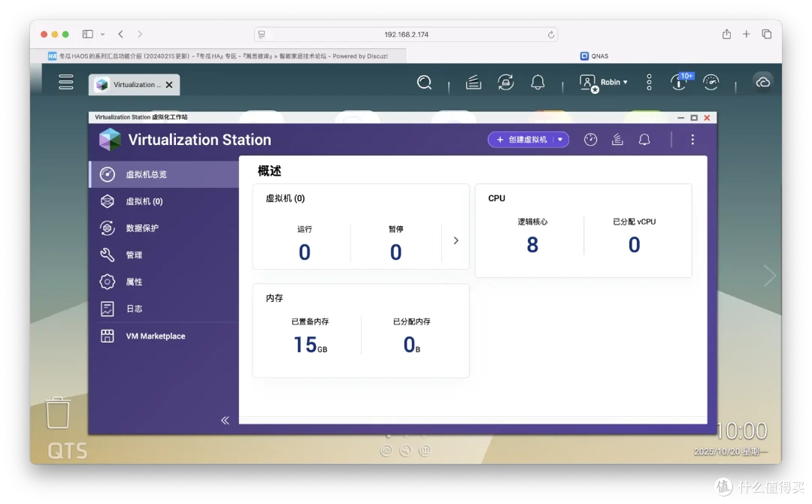Click the Virtualization Station logo cube
The image size is (812, 504).
pos(110,140)
